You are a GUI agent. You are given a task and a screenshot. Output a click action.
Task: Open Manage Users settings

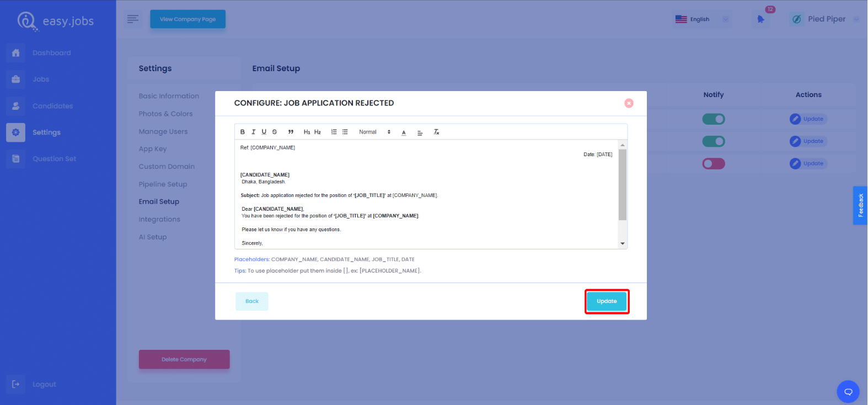163,131
